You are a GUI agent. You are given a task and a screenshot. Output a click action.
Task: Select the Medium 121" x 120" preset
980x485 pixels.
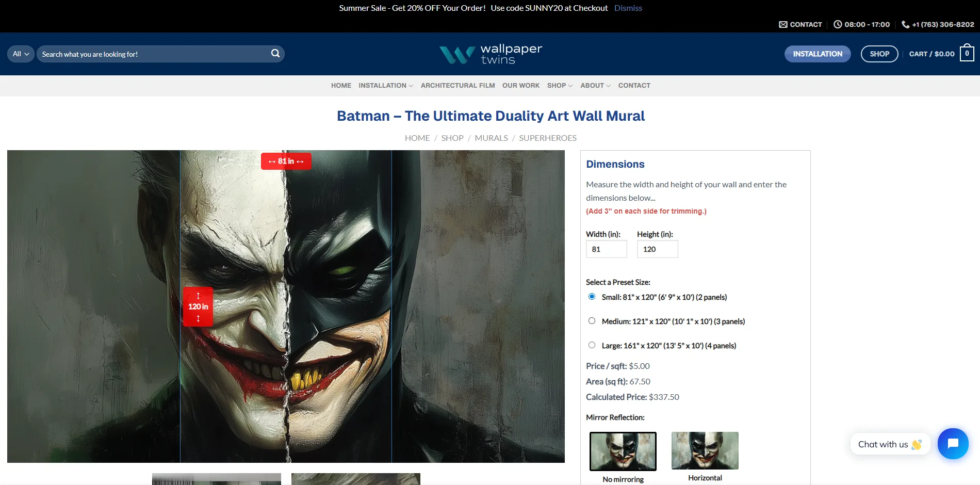pos(592,321)
